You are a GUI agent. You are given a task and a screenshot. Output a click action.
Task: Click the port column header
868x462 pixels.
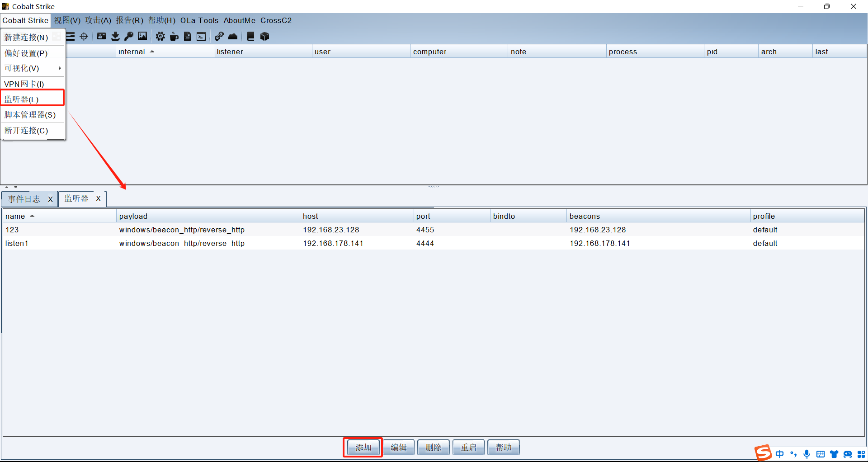tap(452, 216)
